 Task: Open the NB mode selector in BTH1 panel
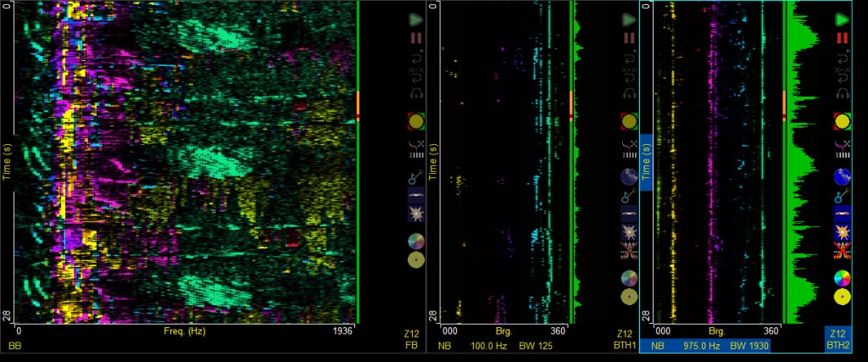click(x=445, y=346)
